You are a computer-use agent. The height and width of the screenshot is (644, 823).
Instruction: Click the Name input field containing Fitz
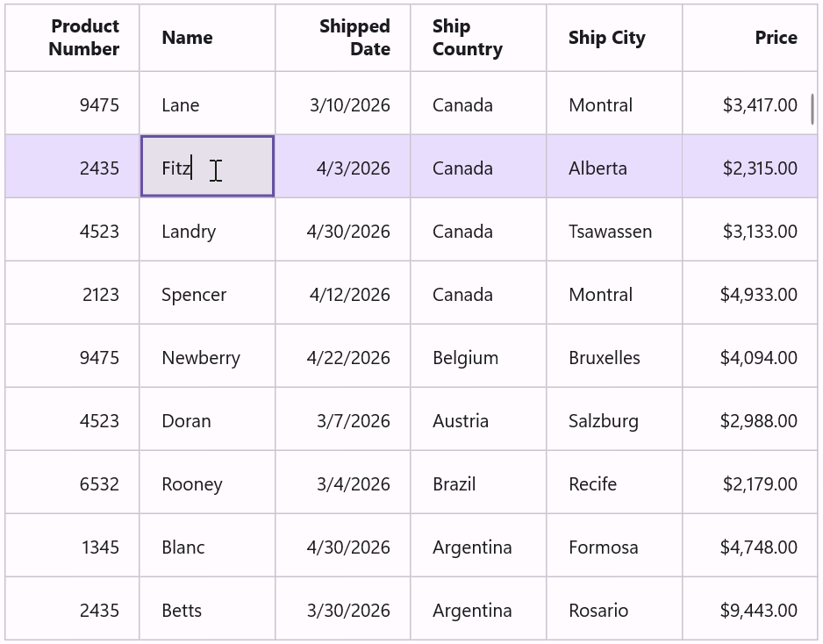point(207,167)
